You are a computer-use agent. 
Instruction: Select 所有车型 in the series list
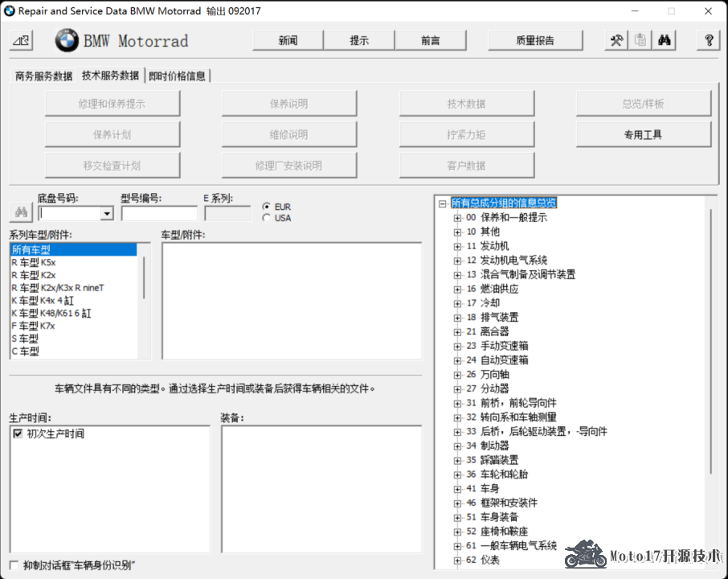click(x=73, y=249)
